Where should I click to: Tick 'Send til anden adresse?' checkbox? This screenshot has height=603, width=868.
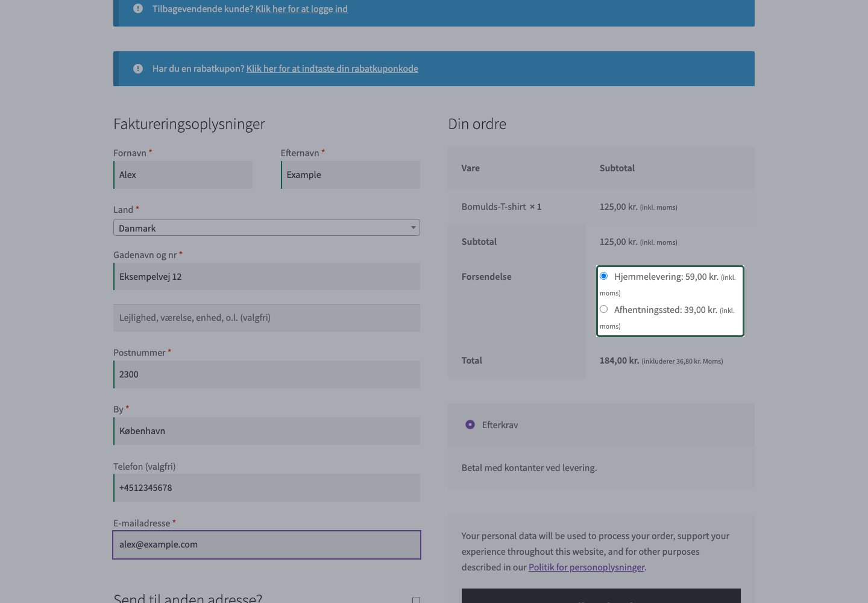416,600
